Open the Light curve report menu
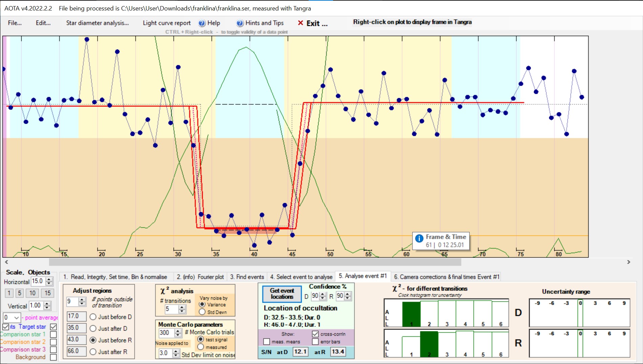This screenshot has width=643, height=364. tap(167, 23)
